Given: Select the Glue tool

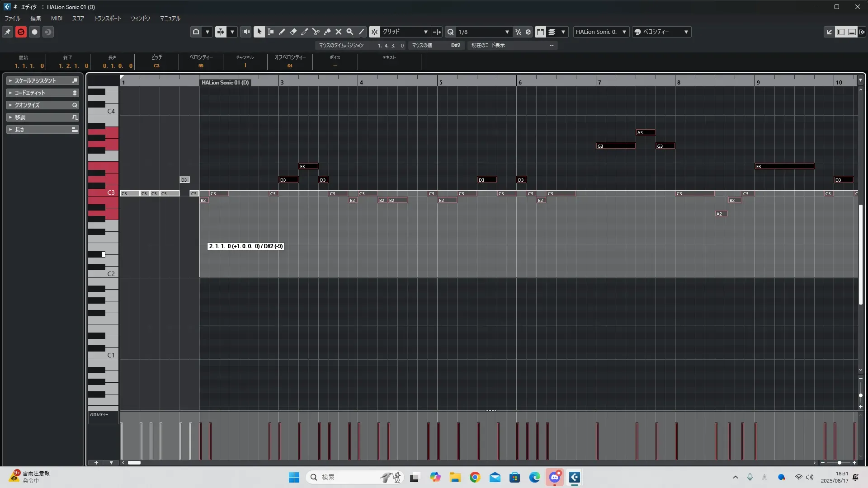Looking at the screenshot, I should coord(327,32).
